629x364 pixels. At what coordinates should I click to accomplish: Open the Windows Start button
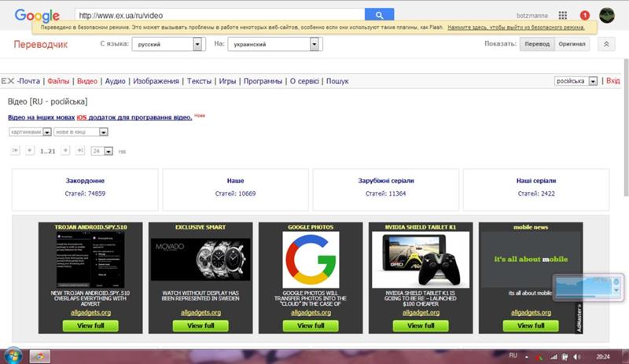tap(13, 356)
